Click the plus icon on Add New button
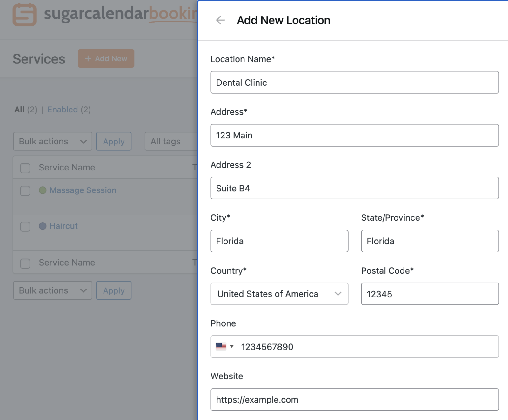Viewport: 508px width, 420px height. (88, 58)
